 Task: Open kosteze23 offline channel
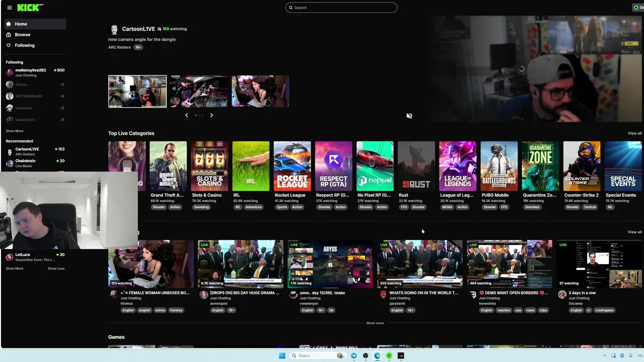pyautogui.click(x=35, y=120)
